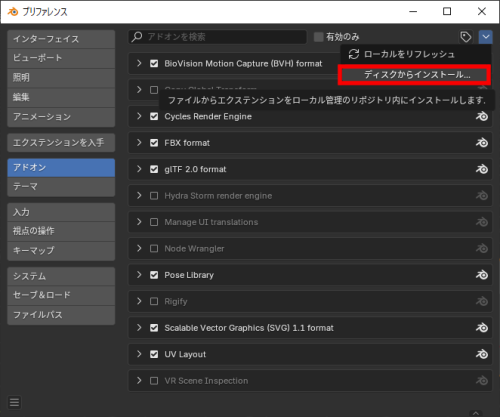This screenshot has height=417, width=500.
Task: Uncheck the glTF 2.0 format add-on
Action: (154, 169)
